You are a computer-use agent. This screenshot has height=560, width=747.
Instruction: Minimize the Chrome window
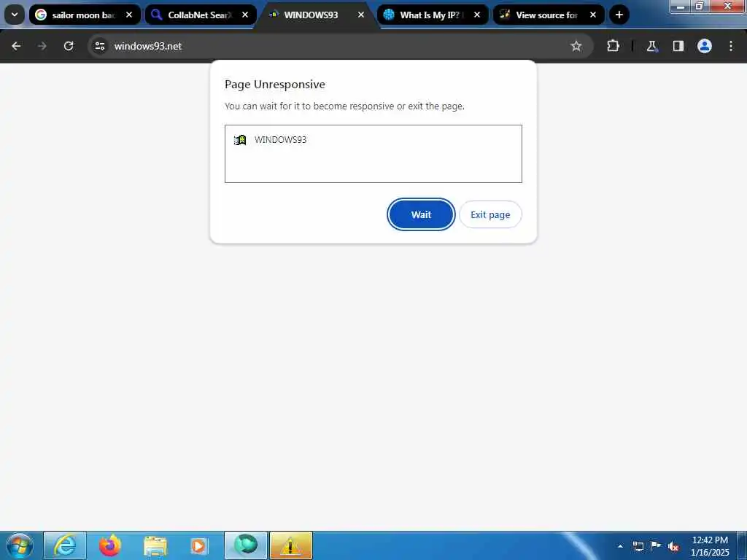(x=680, y=6)
